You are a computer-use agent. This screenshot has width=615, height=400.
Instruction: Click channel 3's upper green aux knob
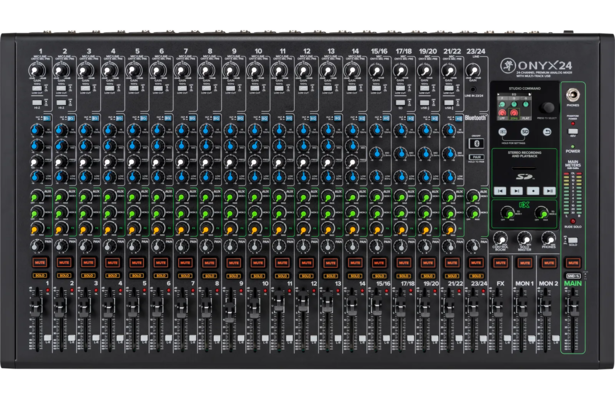tap(85, 197)
